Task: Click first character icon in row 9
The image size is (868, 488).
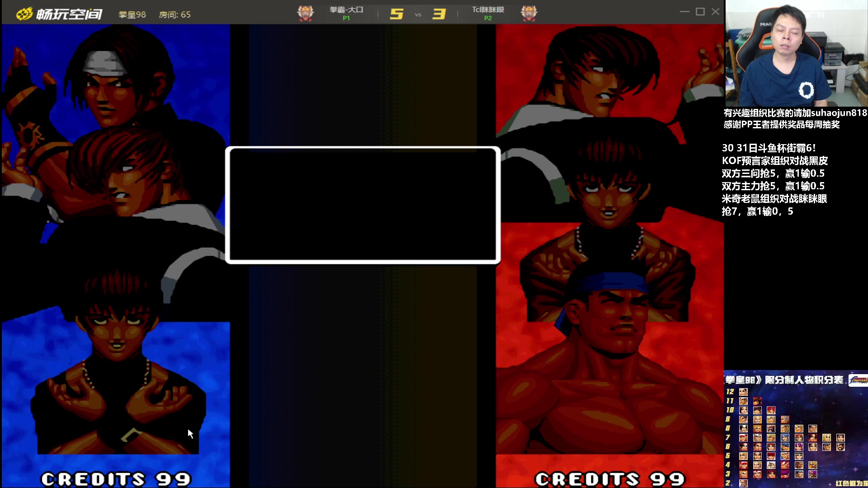Action: 744,419
